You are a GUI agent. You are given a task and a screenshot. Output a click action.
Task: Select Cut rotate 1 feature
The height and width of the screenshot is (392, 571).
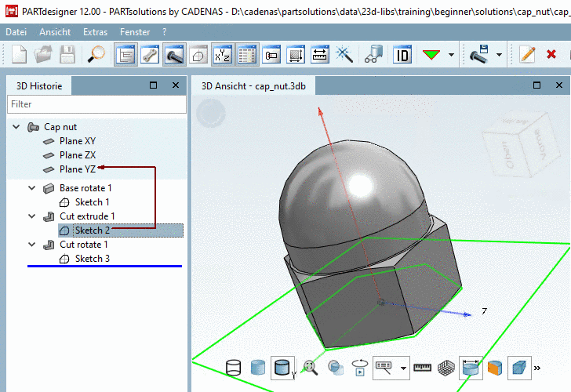(x=83, y=245)
